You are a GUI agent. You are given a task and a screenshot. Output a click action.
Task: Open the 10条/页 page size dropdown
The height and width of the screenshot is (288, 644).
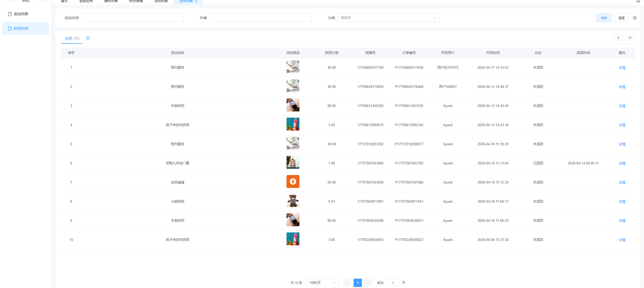tap(323, 283)
